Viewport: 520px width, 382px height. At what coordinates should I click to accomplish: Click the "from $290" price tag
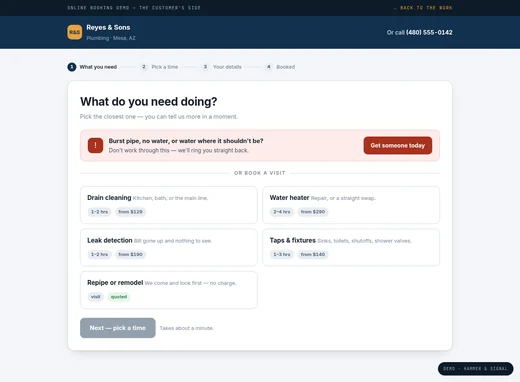click(313, 212)
